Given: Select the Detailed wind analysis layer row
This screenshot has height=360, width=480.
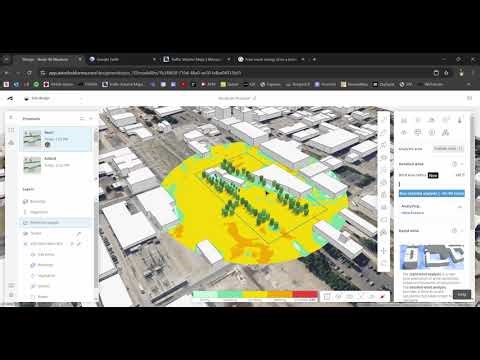Looking at the screenshot, I should click(x=55, y=222).
